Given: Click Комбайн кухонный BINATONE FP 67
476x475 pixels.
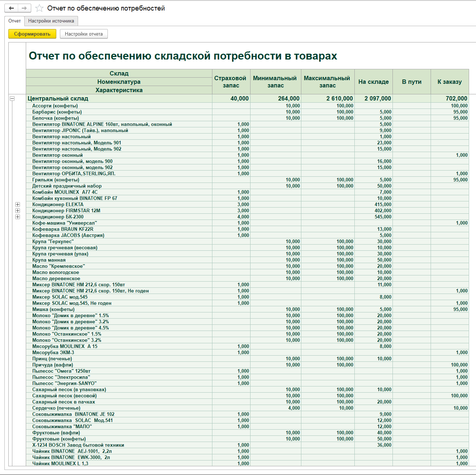Looking at the screenshot, I should point(75,198).
